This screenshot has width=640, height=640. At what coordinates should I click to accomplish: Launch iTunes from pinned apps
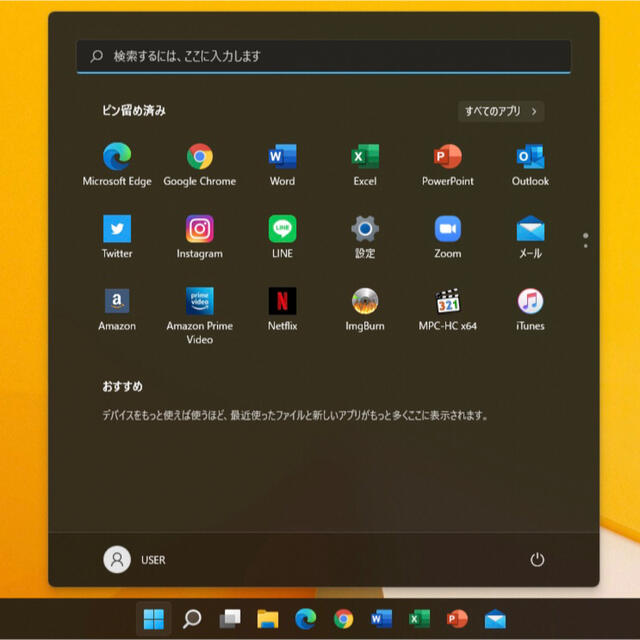[530, 309]
